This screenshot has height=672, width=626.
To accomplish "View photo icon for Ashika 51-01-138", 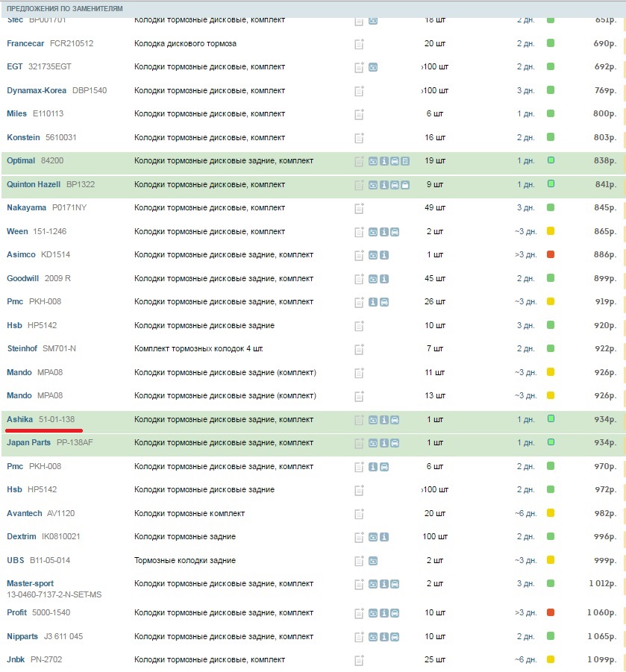I will click(x=373, y=420).
